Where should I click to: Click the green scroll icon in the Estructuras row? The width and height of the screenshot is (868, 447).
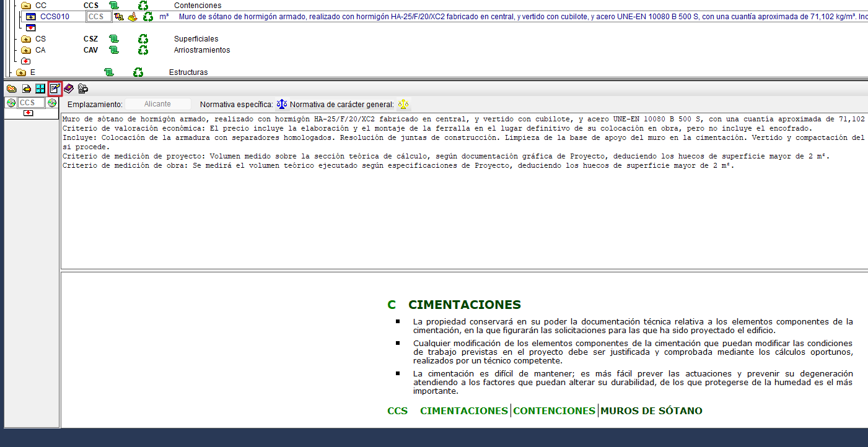pyautogui.click(x=109, y=72)
